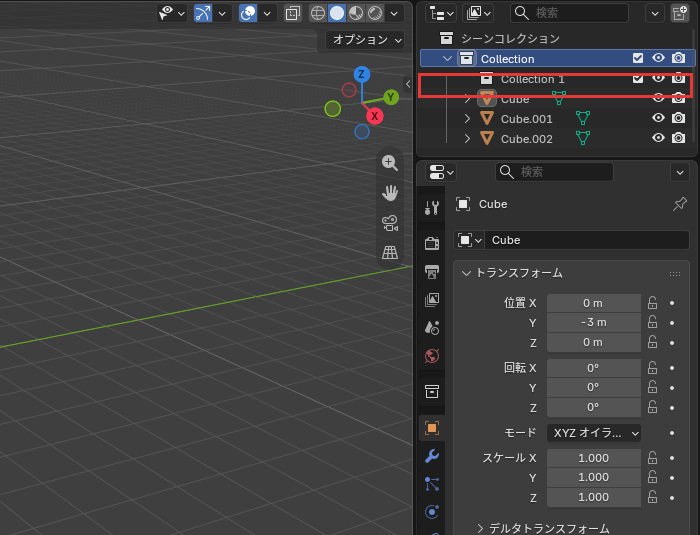Open the Tool properties tab
This screenshot has height=535, width=700.
pyautogui.click(x=432, y=208)
